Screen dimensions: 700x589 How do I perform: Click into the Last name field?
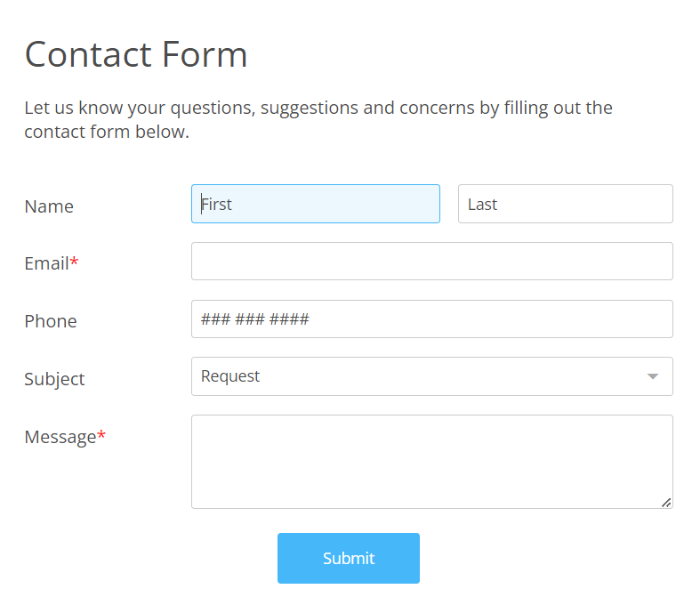tap(565, 204)
